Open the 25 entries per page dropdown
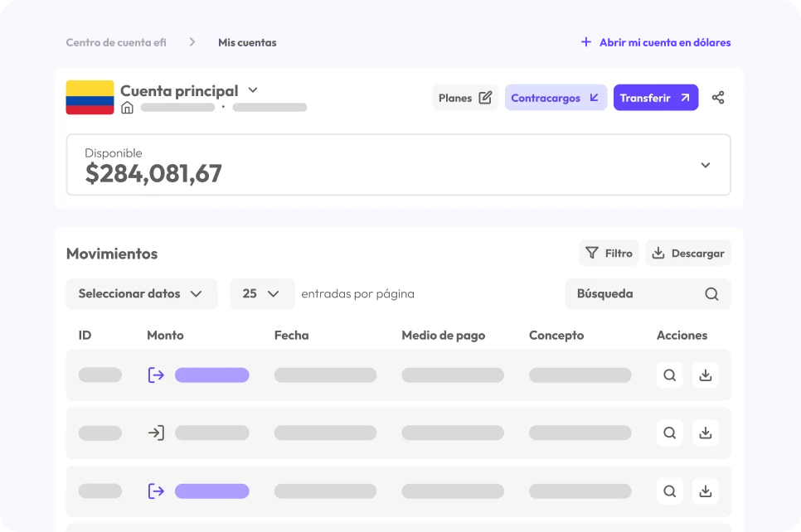The width and height of the screenshot is (801, 532). click(x=262, y=293)
